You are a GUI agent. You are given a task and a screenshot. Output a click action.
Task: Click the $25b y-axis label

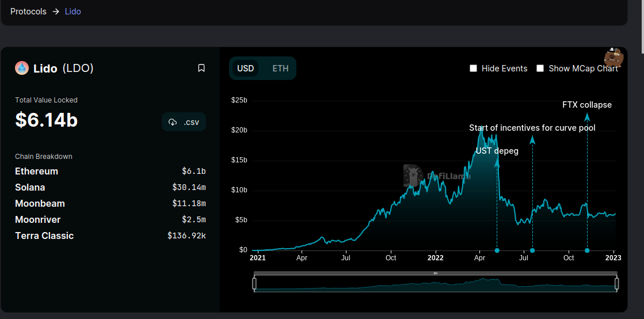click(x=239, y=101)
